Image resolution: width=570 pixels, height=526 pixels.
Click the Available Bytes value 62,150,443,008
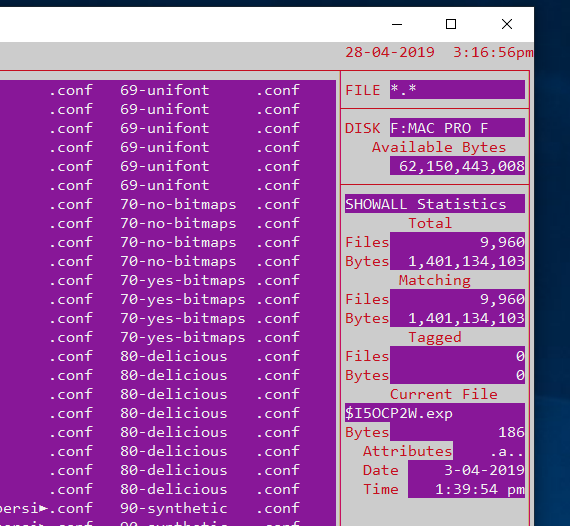[457, 166]
